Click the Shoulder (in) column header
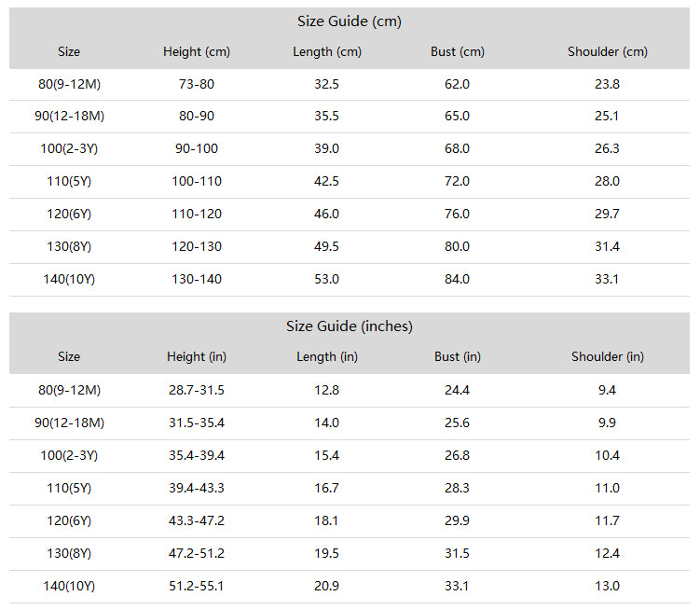This screenshot has width=700, height=610. point(607,356)
